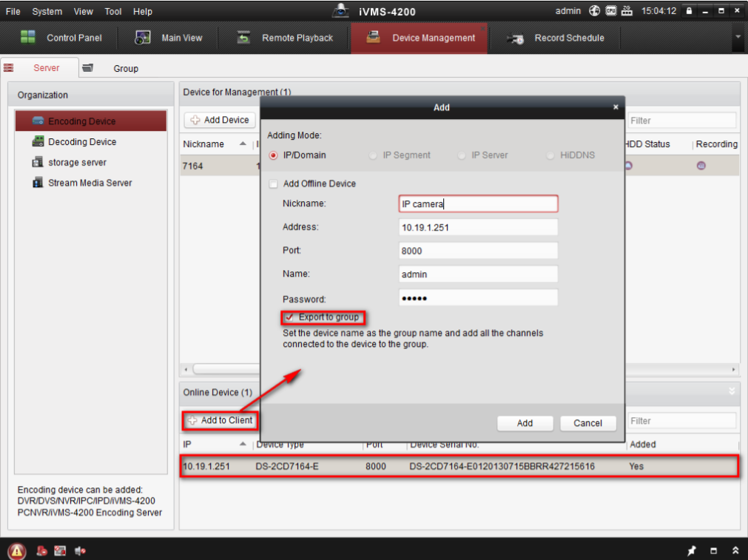
Task: Open the Tool menu
Action: coord(113,11)
